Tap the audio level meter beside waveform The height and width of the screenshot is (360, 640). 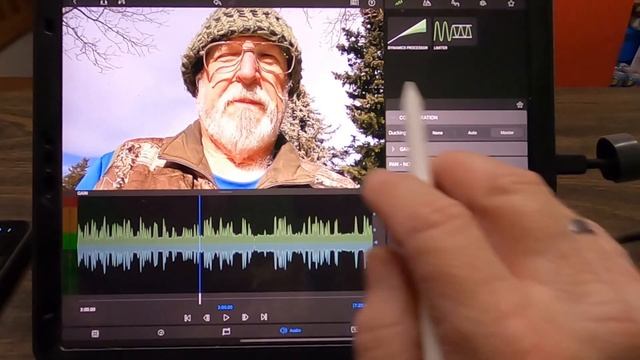(x=70, y=245)
